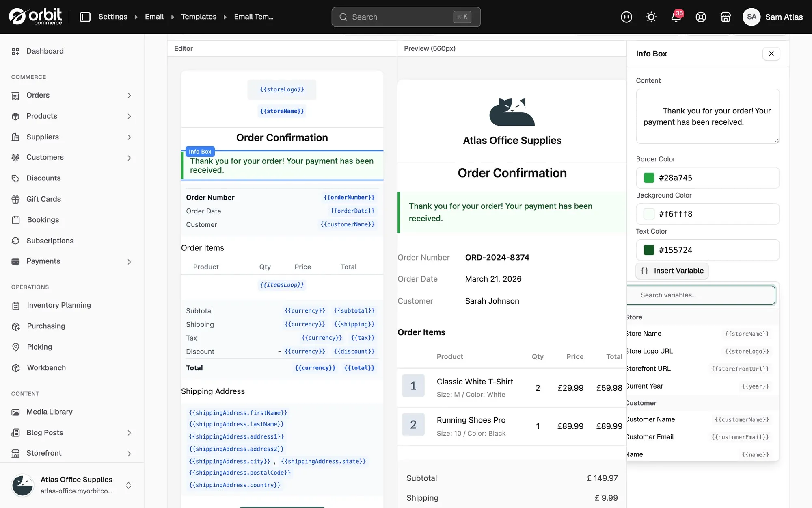Go to Email breadcrumb
Screen dimensions: 812x508
tap(154, 17)
